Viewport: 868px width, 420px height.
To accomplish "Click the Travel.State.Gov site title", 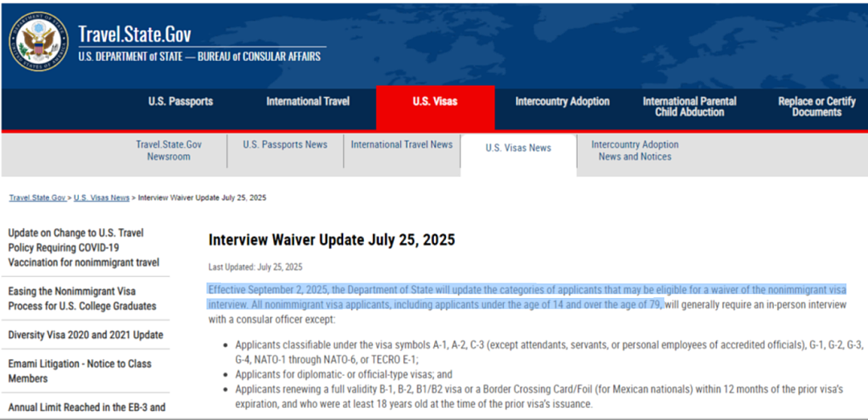I will pyautogui.click(x=134, y=35).
